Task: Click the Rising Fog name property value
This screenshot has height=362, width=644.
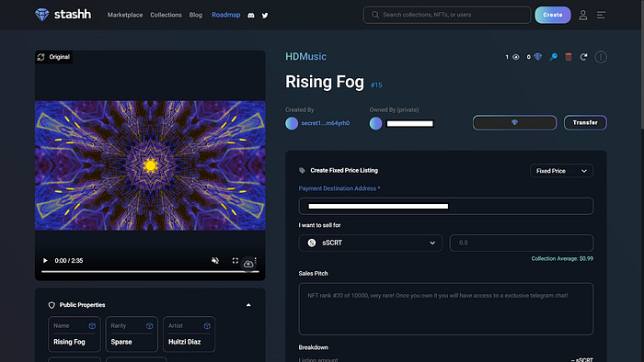Action: point(69,342)
